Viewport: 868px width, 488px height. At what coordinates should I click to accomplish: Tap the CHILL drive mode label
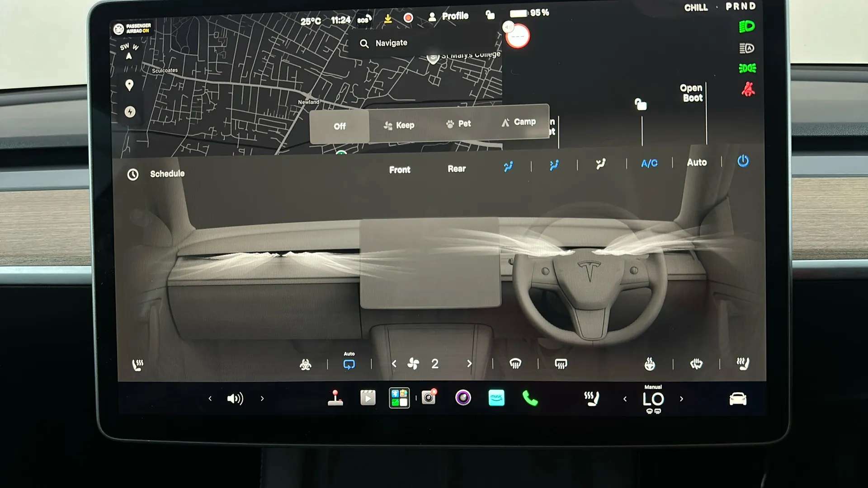696,8
